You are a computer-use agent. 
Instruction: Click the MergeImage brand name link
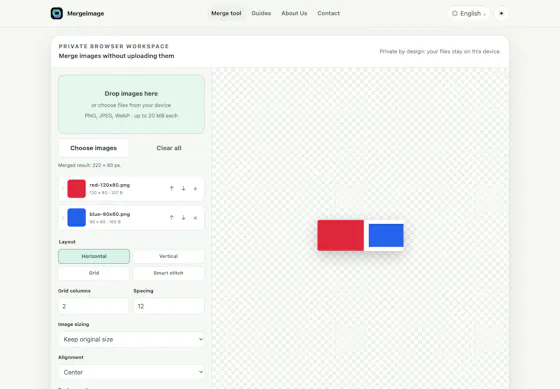point(86,14)
